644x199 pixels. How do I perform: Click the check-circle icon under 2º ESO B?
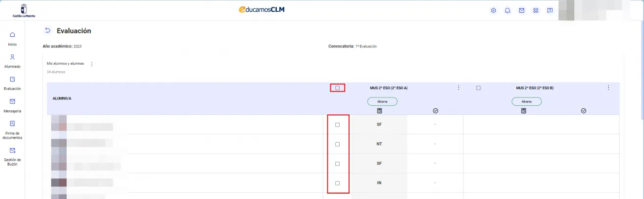point(584,111)
